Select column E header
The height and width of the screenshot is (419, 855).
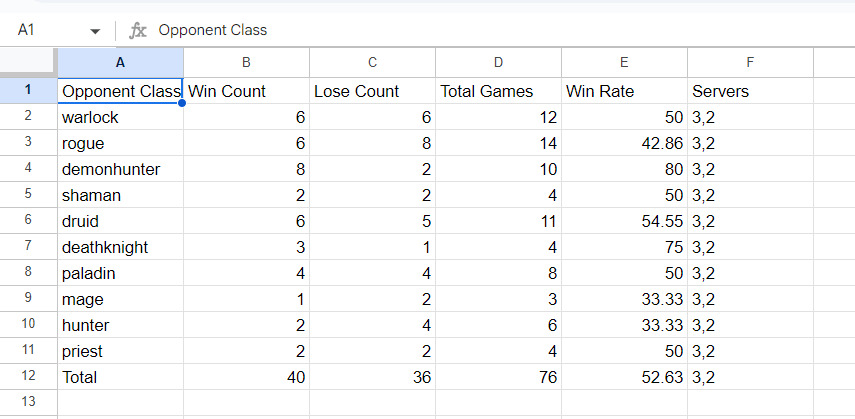pyautogui.click(x=624, y=63)
